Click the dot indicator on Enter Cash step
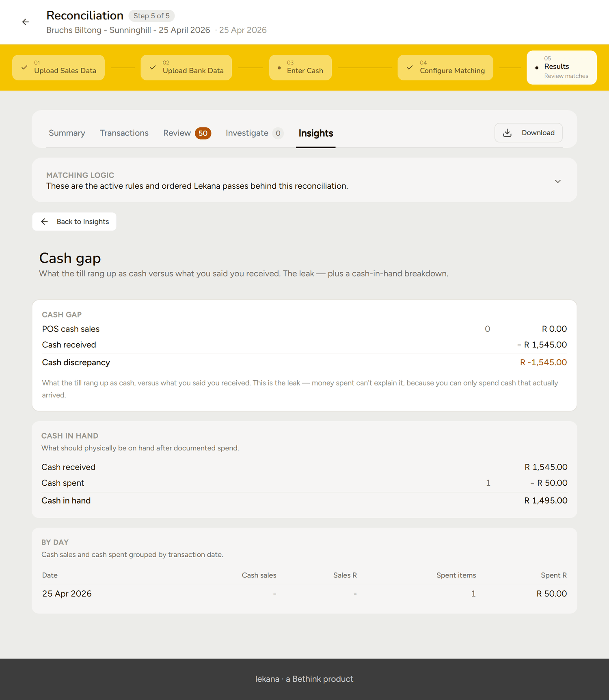This screenshot has width=609, height=700. click(x=279, y=68)
